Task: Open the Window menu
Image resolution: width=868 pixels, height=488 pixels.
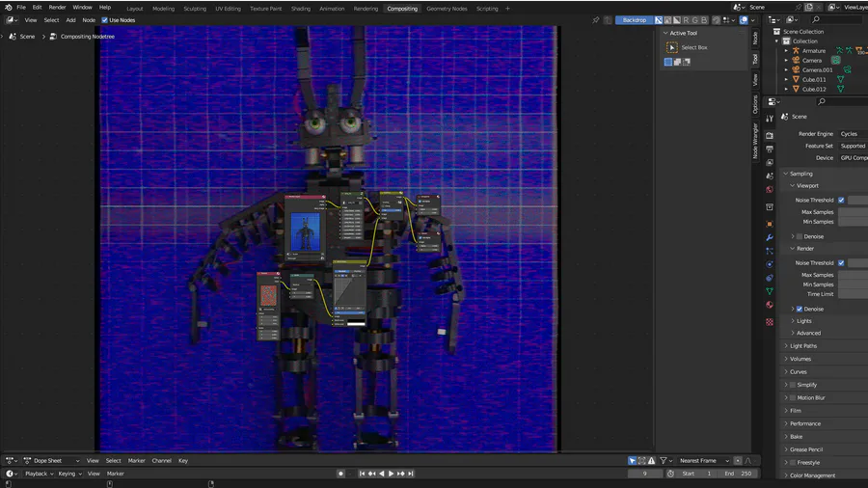Action: (83, 7)
